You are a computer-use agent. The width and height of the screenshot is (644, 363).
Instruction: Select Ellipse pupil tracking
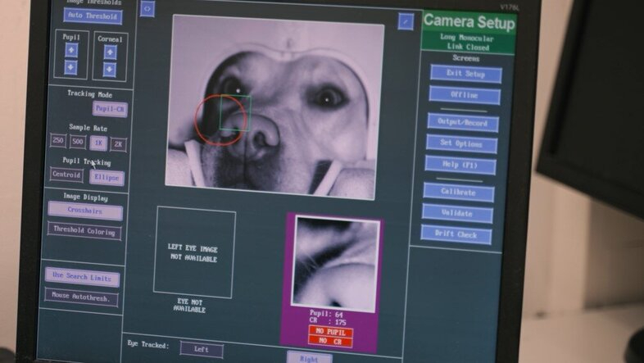(x=107, y=178)
